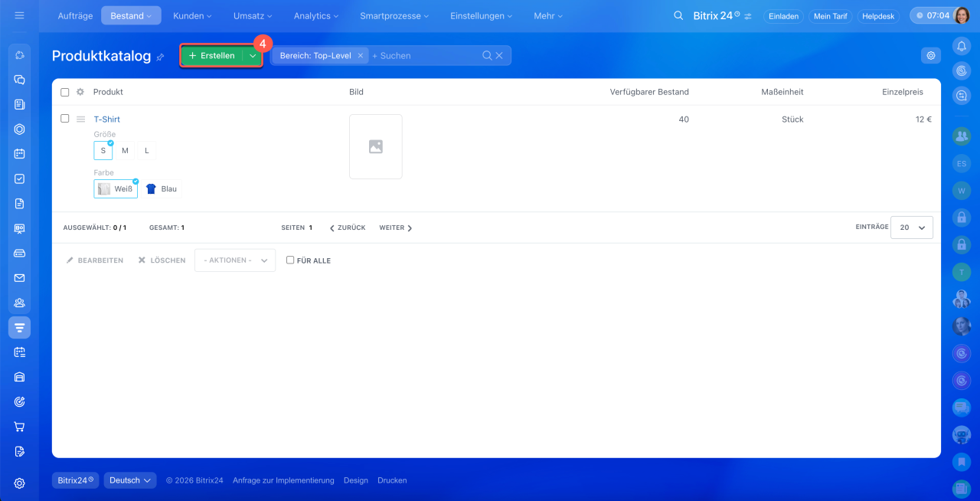
Task: Open the warehouse icon in left sidebar
Action: tap(20, 377)
